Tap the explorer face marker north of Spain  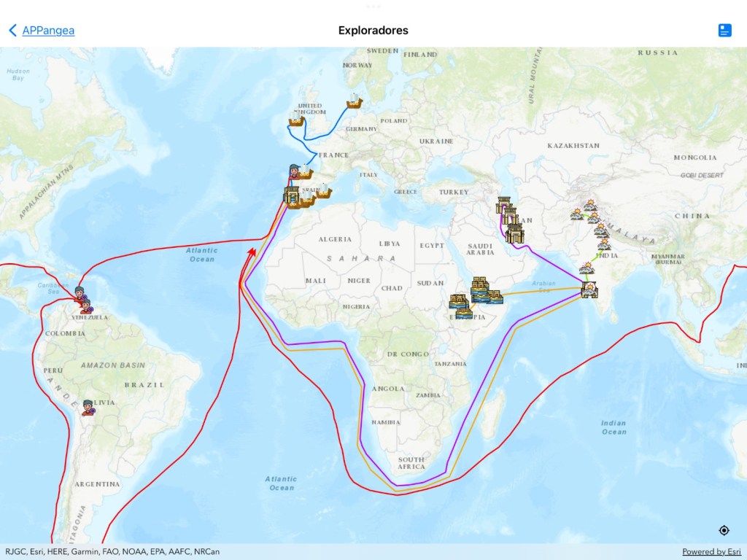293,171
